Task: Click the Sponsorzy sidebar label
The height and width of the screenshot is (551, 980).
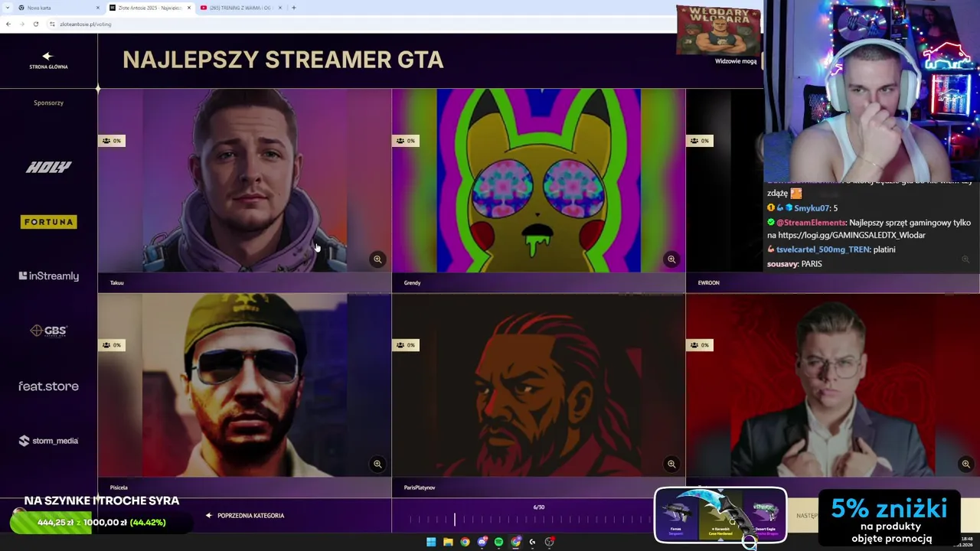Action: pyautogui.click(x=48, y=103)
